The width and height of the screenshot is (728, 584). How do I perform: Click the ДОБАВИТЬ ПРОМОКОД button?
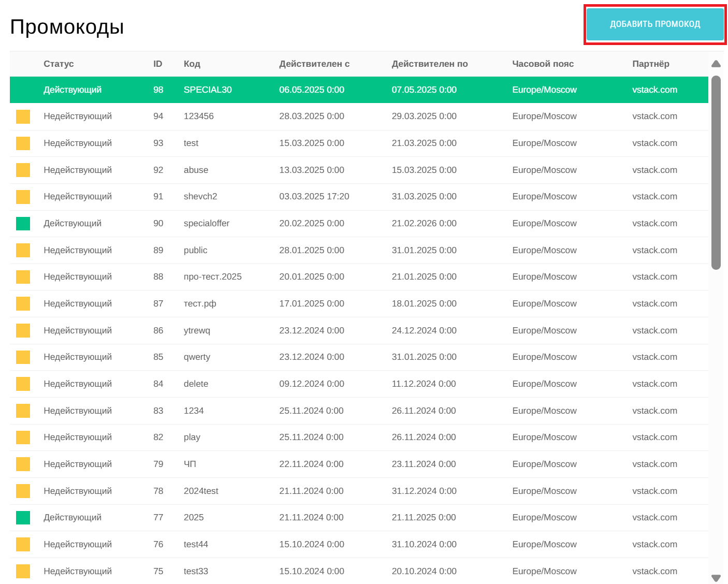click(x=655, y=24)
